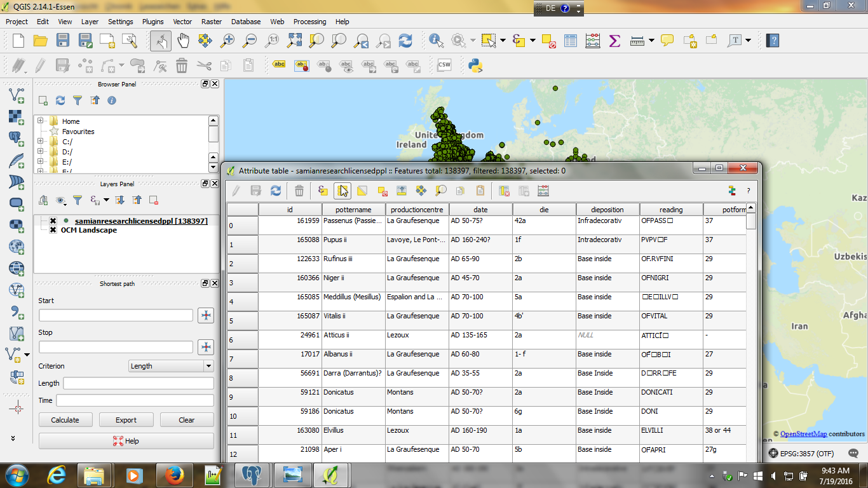This screenshot has height=488, width=868.
Task: Zoom map to selected rows in attribute table
Action: (440, 191)
